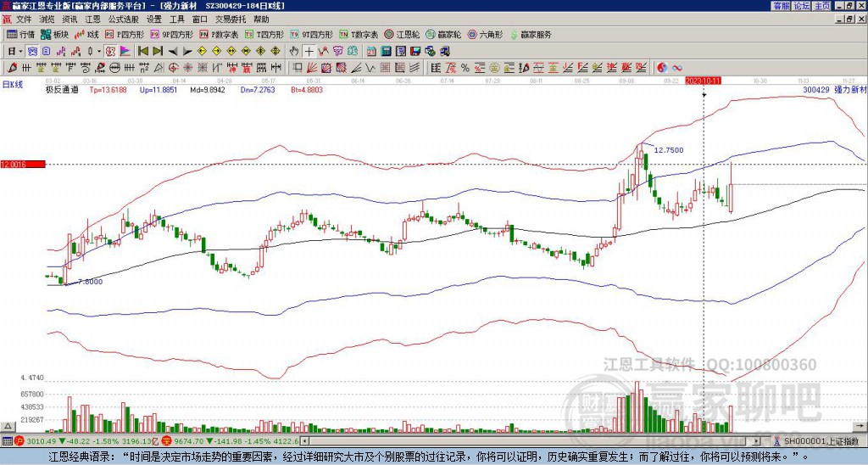Open the 文件 menu
868x465 pixels.
coord(24,20)
